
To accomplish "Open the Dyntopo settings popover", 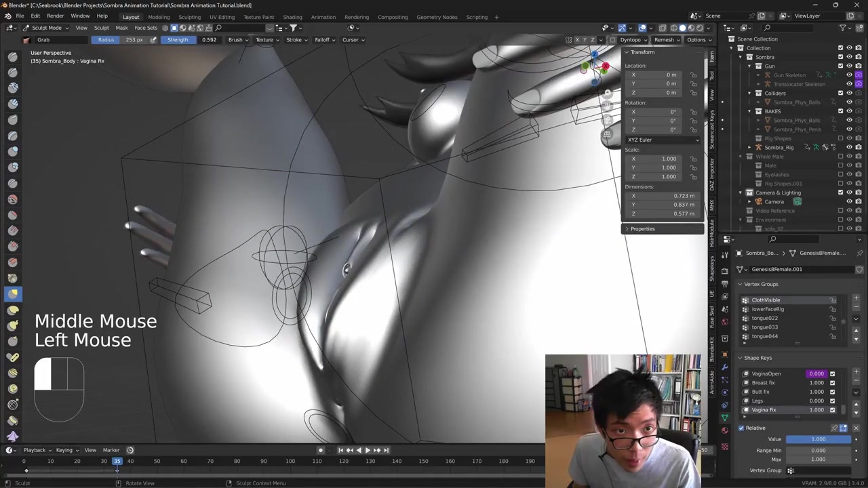I will tap(633, 40).
